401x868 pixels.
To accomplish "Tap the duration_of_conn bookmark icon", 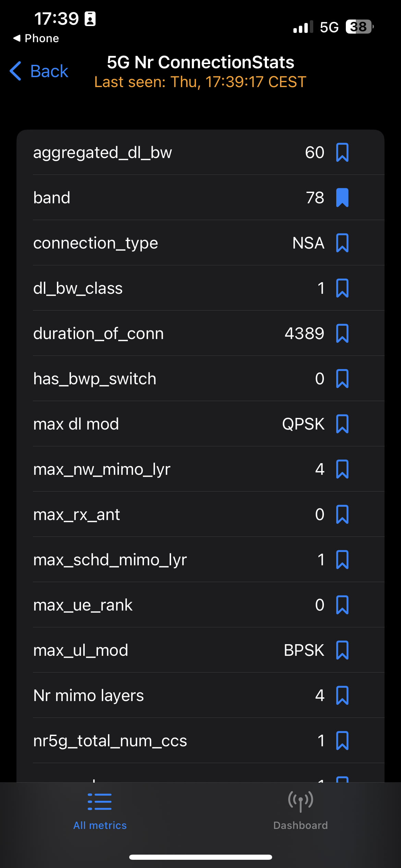I will [x=342, y=333].
